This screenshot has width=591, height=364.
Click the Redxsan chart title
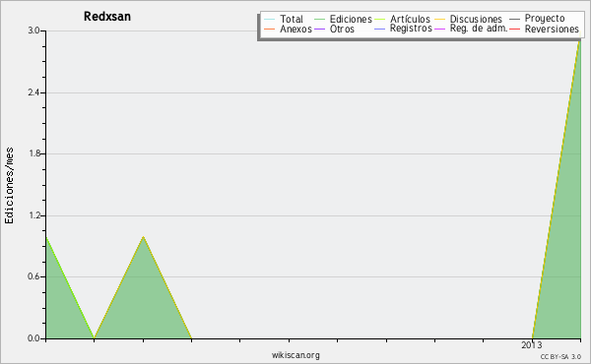tap(107, 17)
